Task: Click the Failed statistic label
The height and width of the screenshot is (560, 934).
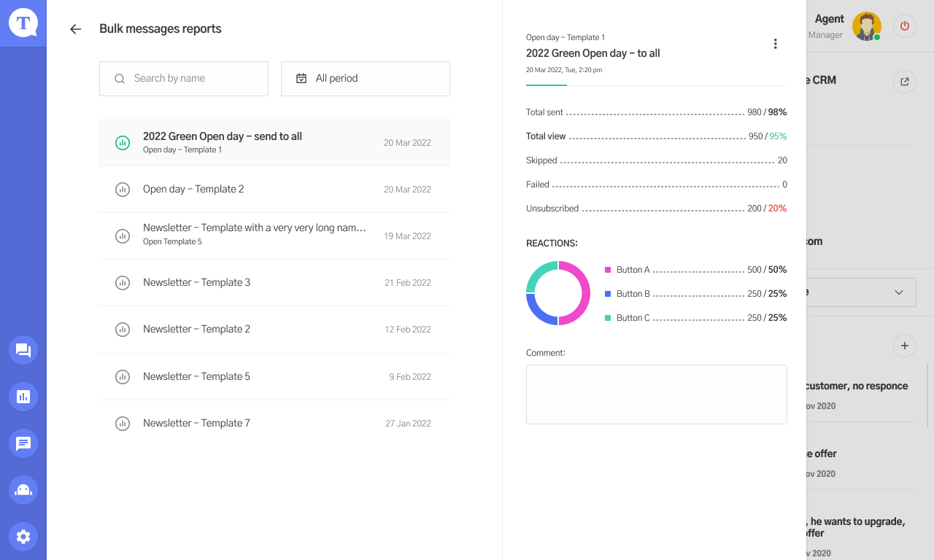Action: click(538, 184)
